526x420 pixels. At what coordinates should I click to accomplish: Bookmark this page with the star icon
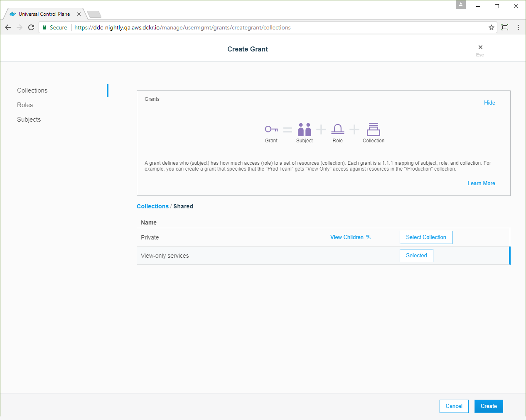point(492,27)
